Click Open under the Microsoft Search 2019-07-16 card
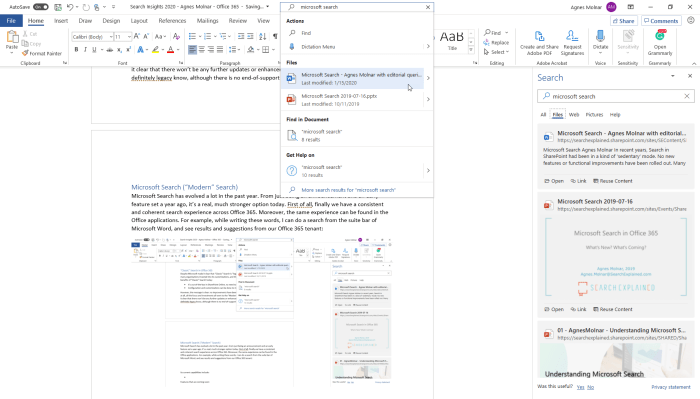The width and height of the screenshot is (700, 399). pyautogui.click(x=554, y=309)
